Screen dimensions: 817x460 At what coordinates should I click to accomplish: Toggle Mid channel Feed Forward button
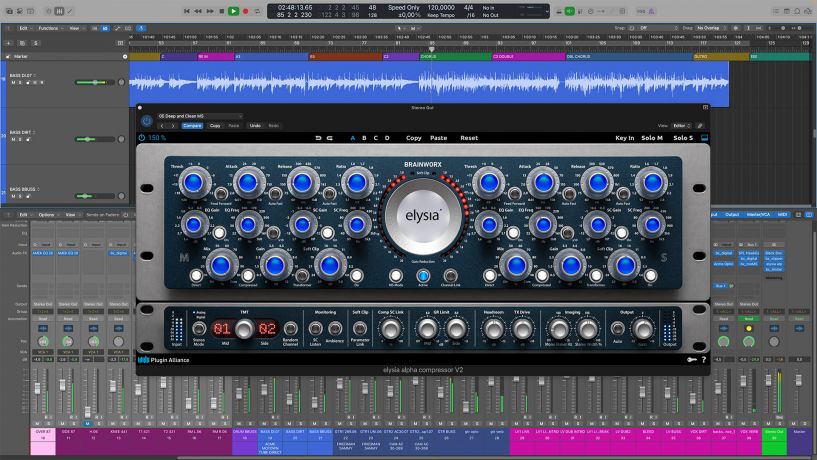221,194
